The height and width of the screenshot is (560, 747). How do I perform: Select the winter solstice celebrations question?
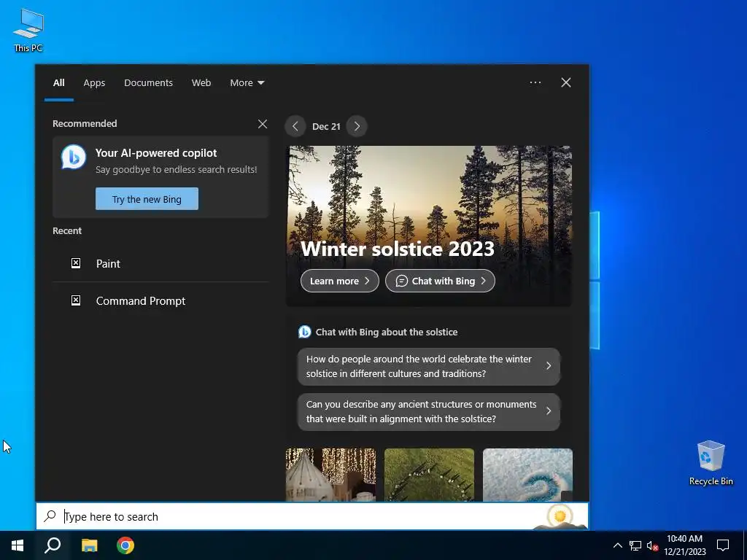pos(429,366)
